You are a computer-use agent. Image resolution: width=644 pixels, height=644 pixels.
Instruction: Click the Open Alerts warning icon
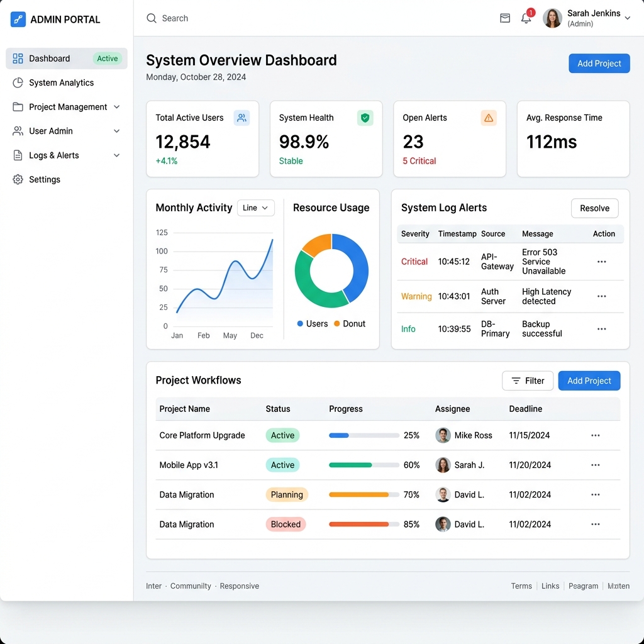tap(488, 118)
